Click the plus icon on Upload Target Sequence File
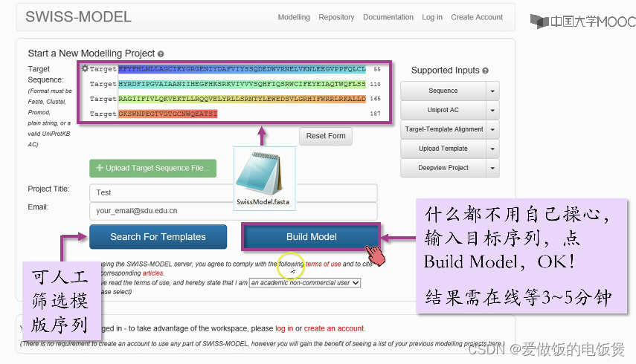Viewport: 636px width, 364px height. 100,168
